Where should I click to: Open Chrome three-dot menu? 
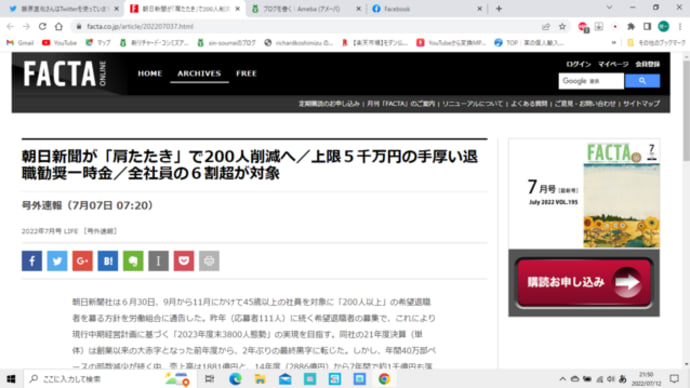click(680, 26)
